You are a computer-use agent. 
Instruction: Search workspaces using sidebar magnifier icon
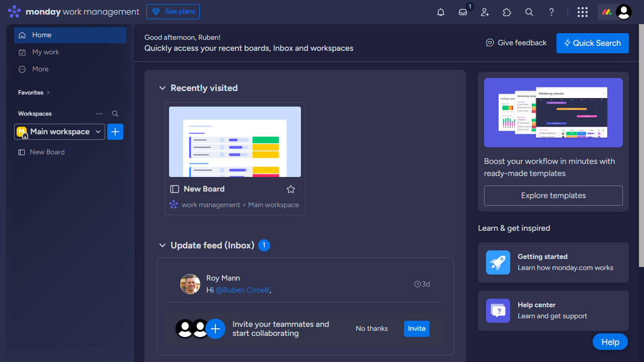115,114
